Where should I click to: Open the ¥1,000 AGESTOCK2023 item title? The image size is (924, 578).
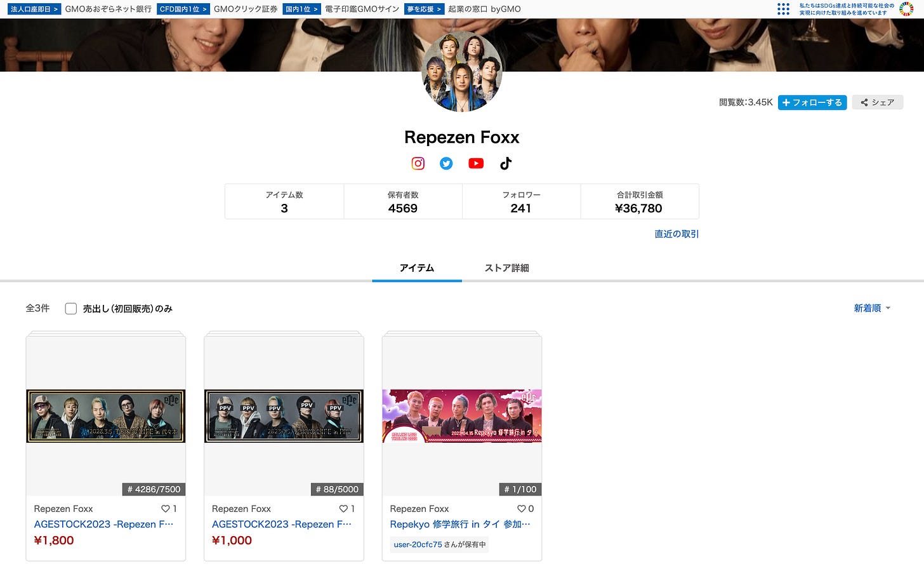tap(282, 524)
